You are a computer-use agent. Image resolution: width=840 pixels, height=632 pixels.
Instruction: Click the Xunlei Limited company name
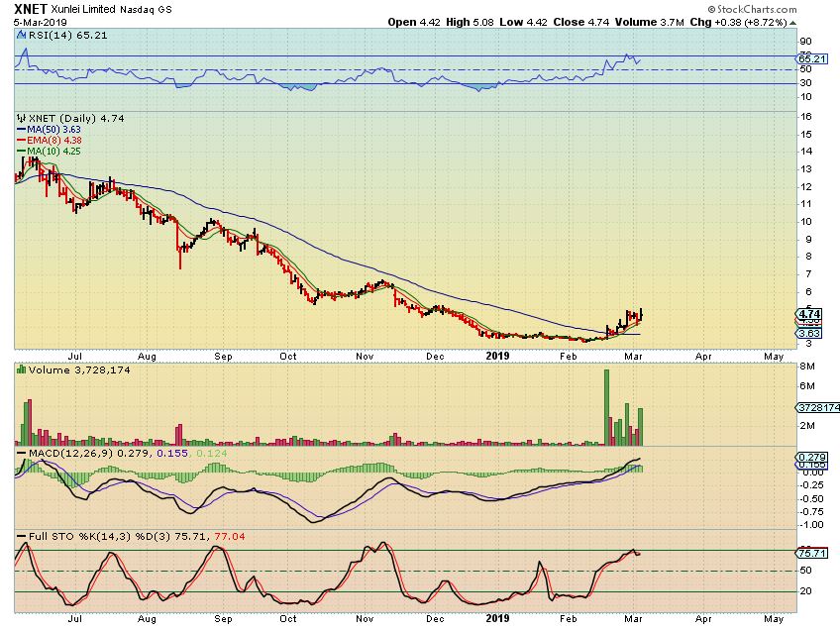click(83, 9)
